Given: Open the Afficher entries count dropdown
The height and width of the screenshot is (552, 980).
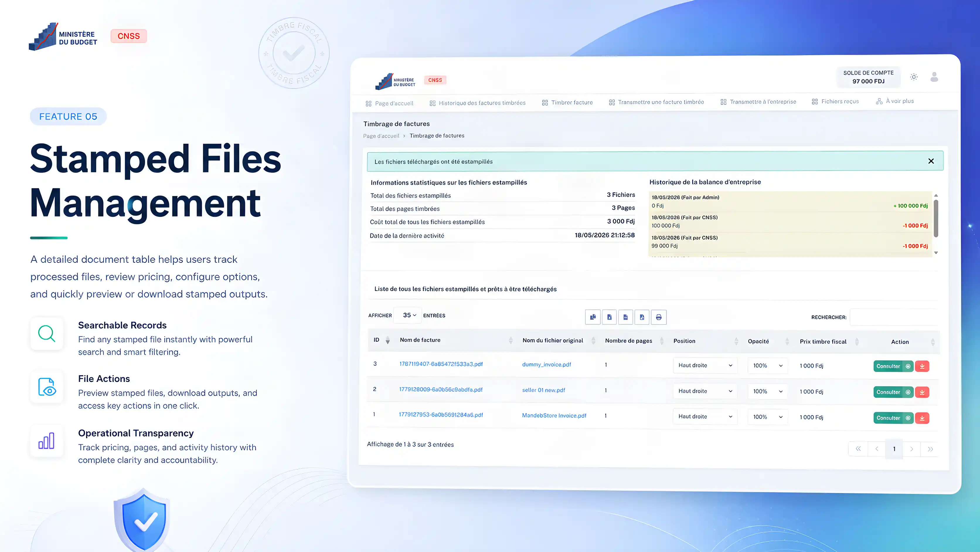Looking at the screenshot, I should [x=407, y=315].
